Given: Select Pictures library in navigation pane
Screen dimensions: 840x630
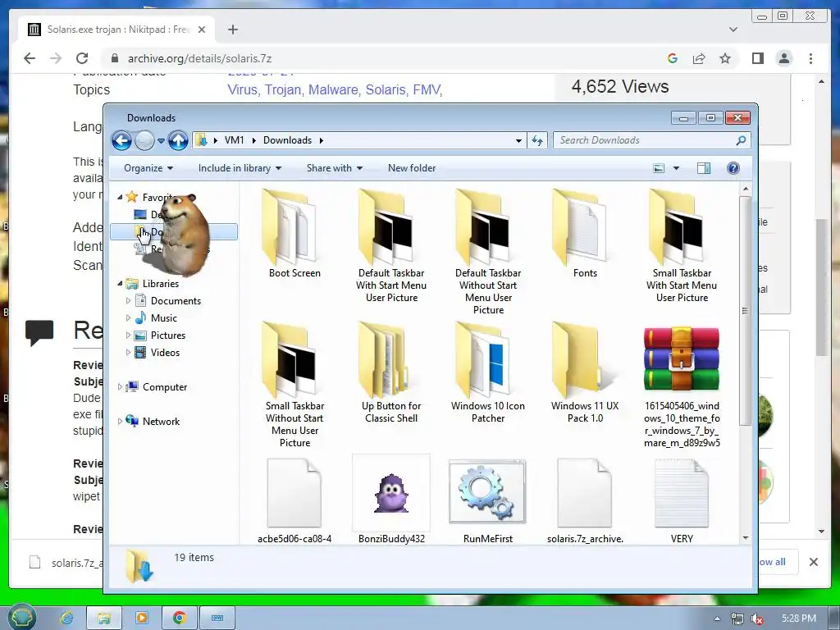Looking at the screenshot, I should pyautogui.click(x=167, y=336).
